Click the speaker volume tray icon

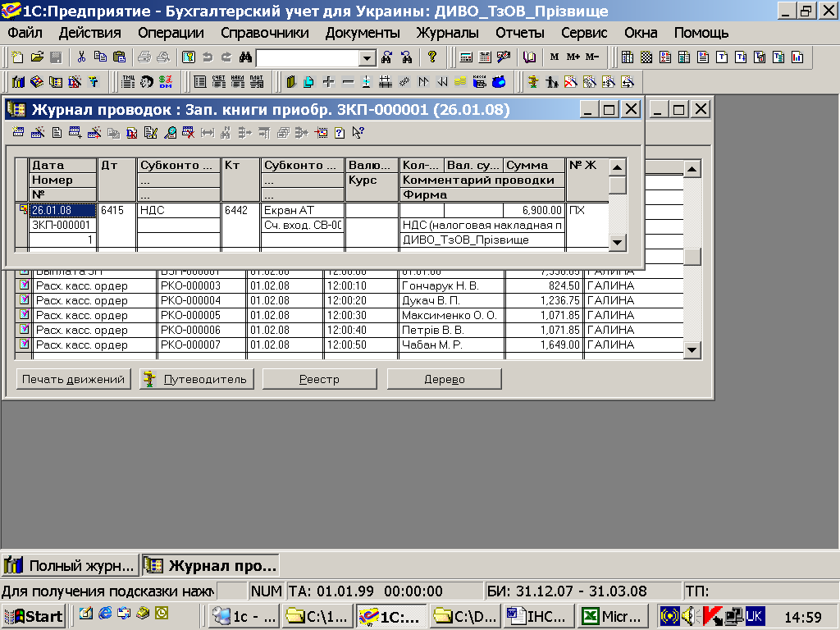pos(688,616)
